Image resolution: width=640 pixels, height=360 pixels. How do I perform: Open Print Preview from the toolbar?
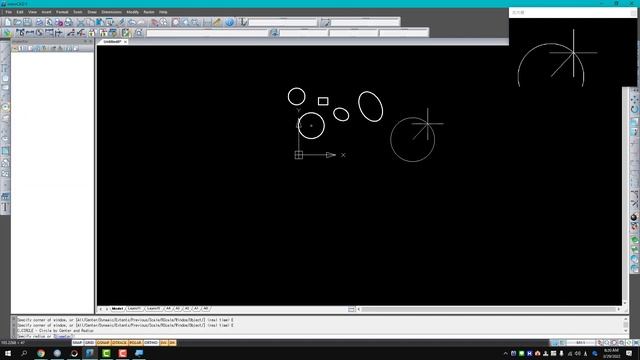[49, 22]
